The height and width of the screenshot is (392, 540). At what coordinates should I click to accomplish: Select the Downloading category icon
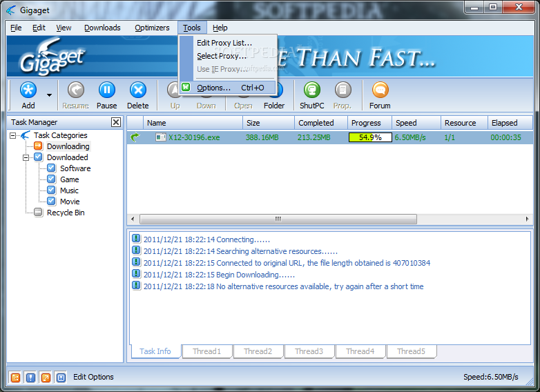(x=38, y=146)
